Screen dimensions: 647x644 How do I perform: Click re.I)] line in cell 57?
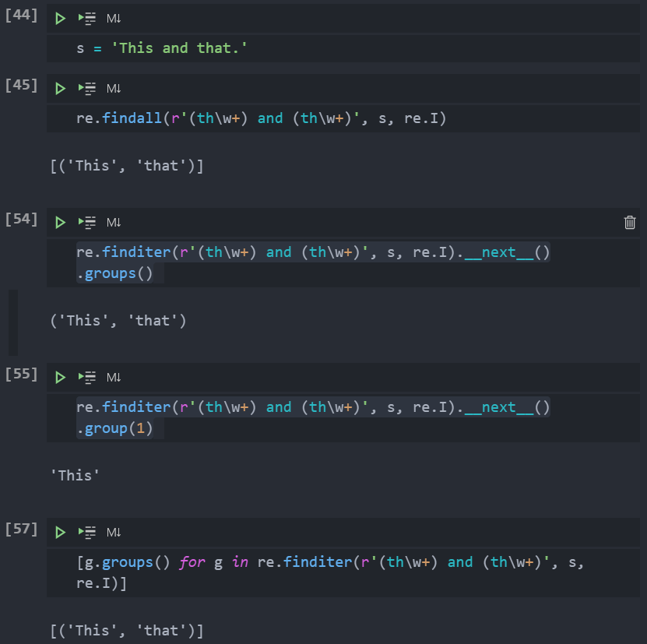tap(101, 583)
